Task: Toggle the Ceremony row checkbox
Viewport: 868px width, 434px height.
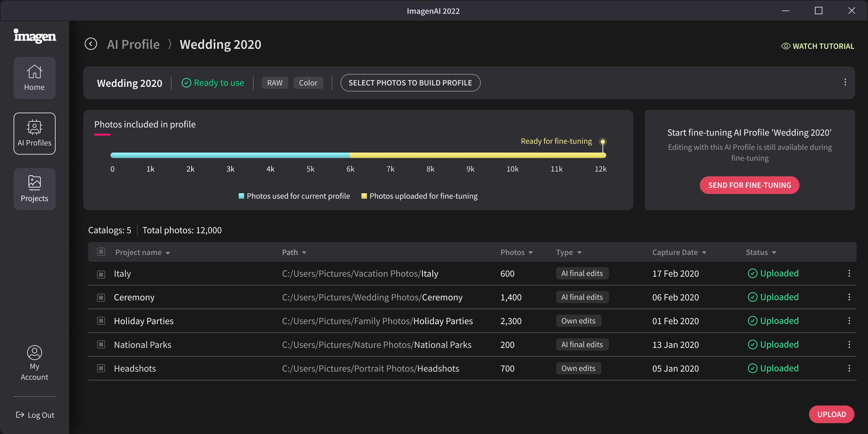Action: pyautogui.click(x=101, y=297)
